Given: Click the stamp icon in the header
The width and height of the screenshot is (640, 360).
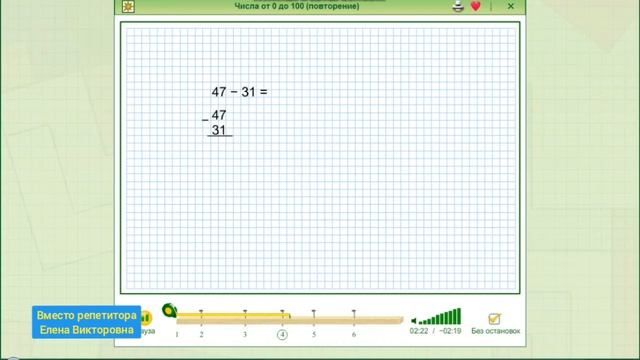Looking at the screenshot, I should pos(458,6).
